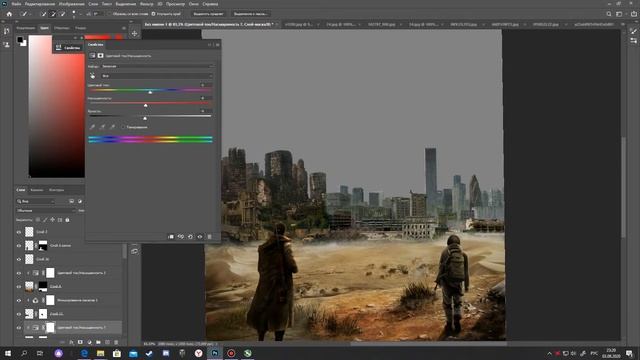The image size is (640, 360).
Task: Hide Микширование каналов 1 layer
Action: (x=19, y=300)
